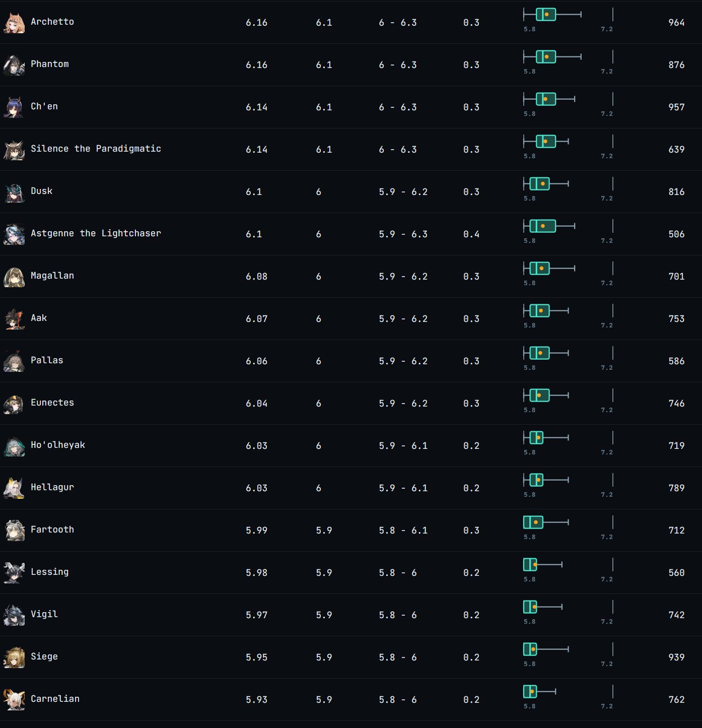Select the Siege name text
702x728 pixels.
coord(44,656)
